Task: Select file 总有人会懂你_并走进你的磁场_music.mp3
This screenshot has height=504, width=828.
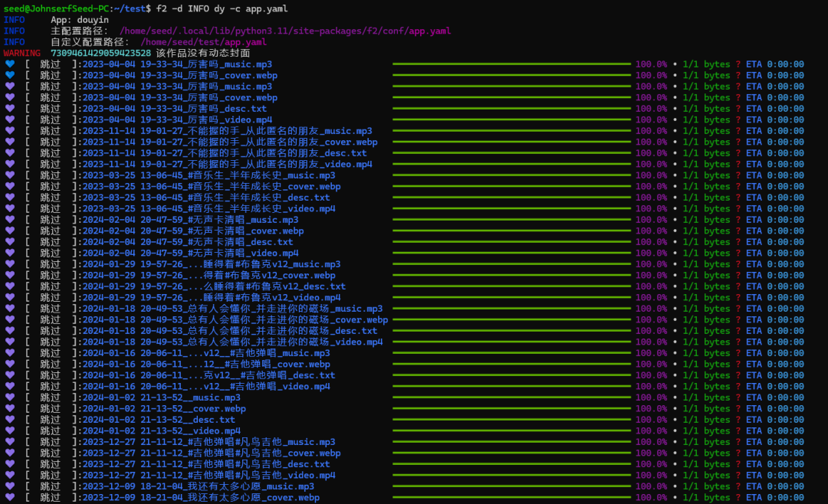Action: point(232,308)
